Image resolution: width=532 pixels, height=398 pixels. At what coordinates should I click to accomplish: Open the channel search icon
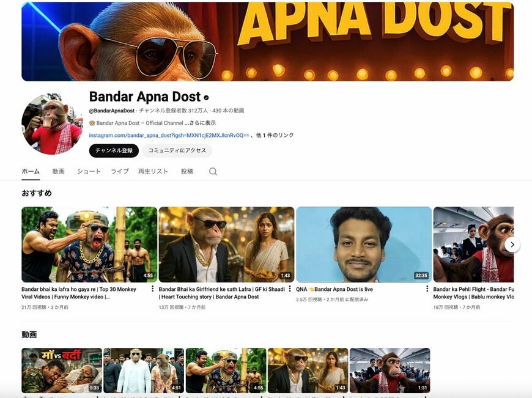(212, 172)
